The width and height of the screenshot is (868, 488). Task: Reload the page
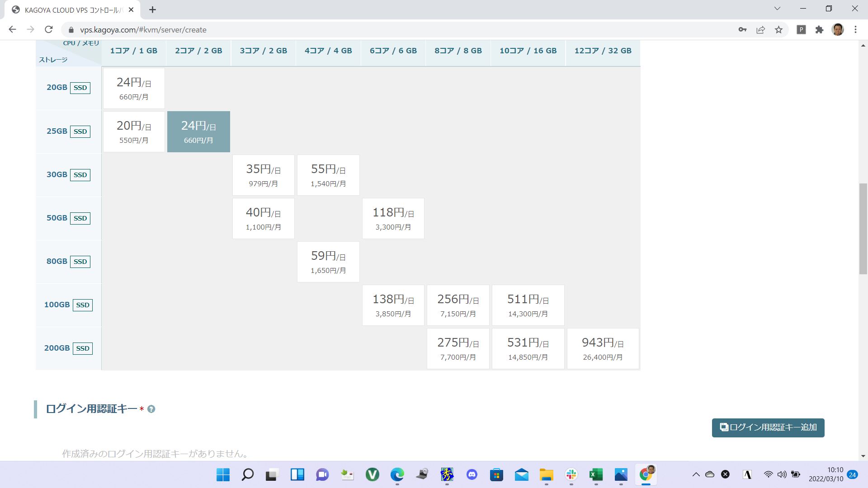49,30
